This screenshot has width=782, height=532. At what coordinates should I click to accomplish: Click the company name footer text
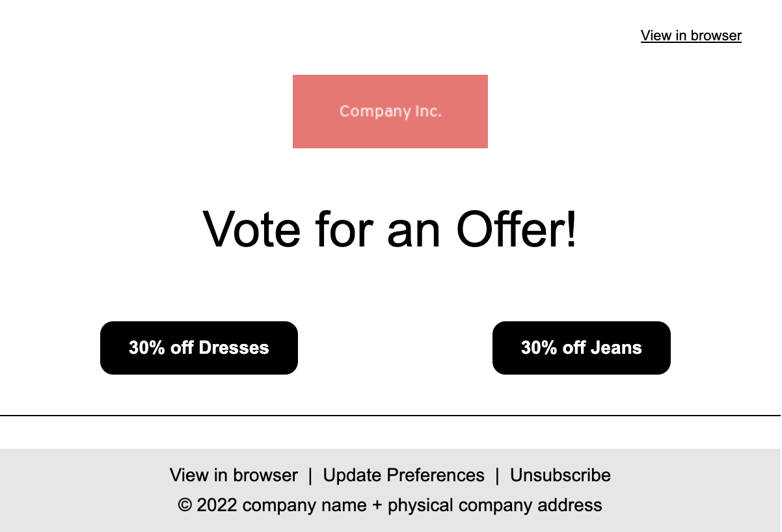[304, 505]
